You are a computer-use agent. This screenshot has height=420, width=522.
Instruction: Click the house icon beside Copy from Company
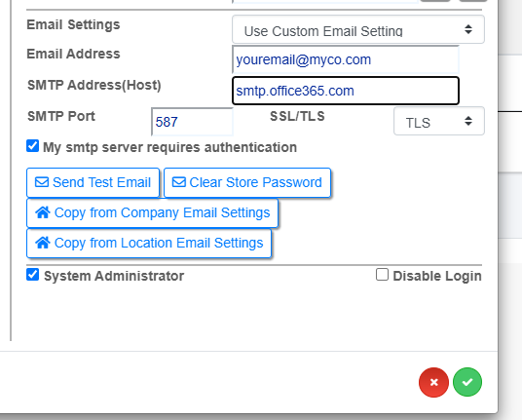coord(43,212)
